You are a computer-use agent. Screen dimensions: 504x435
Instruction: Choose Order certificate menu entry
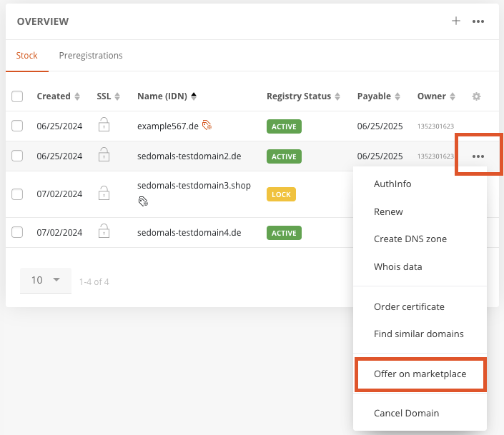click(x=420, y=307)
